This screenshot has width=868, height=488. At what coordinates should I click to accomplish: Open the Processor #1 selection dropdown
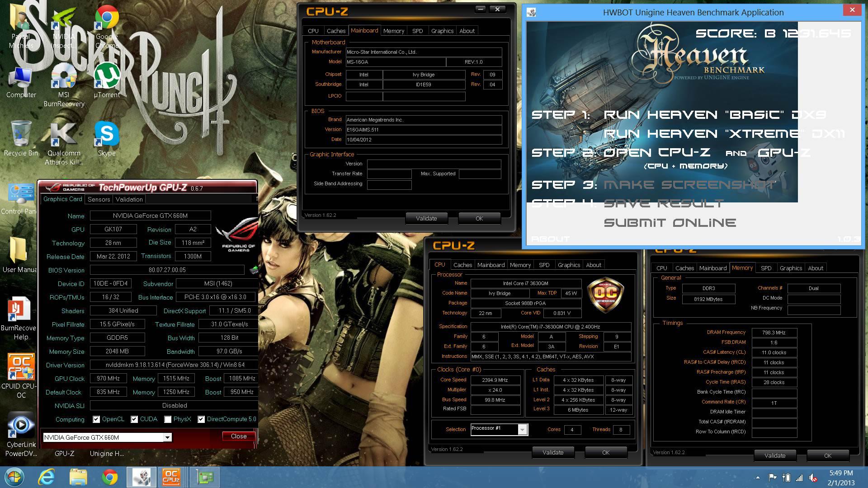(522, 429)
